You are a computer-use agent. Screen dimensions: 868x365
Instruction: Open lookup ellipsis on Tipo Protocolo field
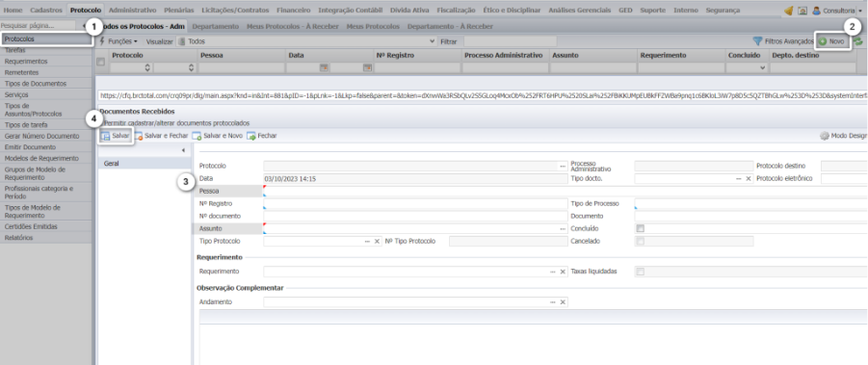[367, 241]
